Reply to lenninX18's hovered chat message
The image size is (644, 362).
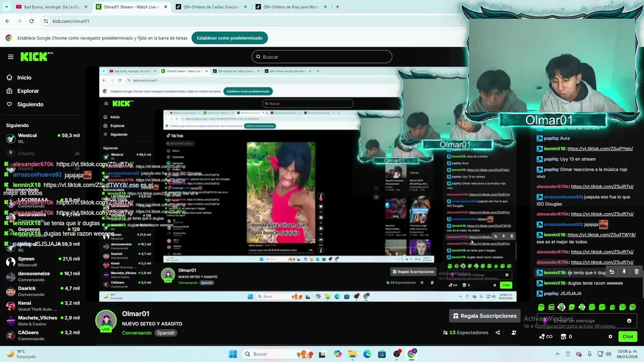(x=612, y=272)
